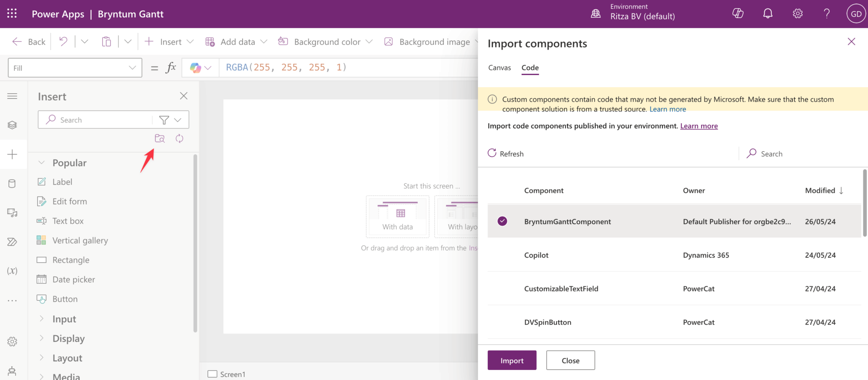Sort by the Modified column
868x380 pixels.
coord(824,191)
